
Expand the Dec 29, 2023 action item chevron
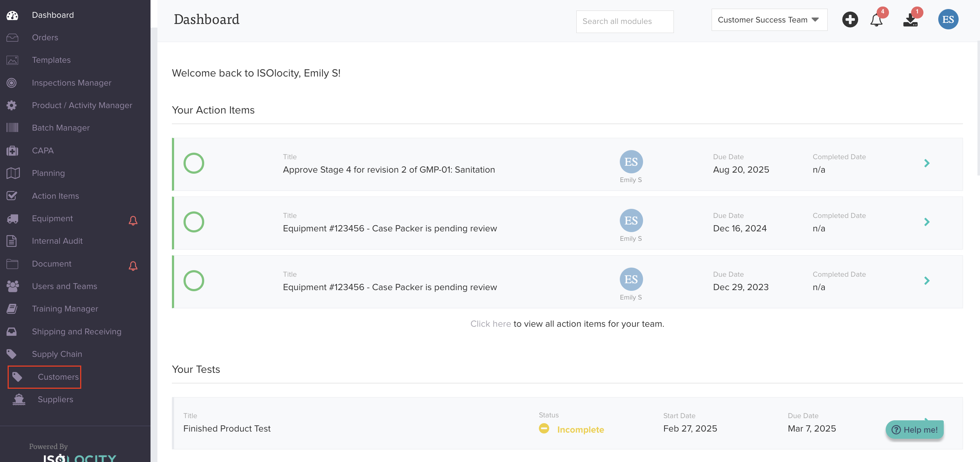927,281
